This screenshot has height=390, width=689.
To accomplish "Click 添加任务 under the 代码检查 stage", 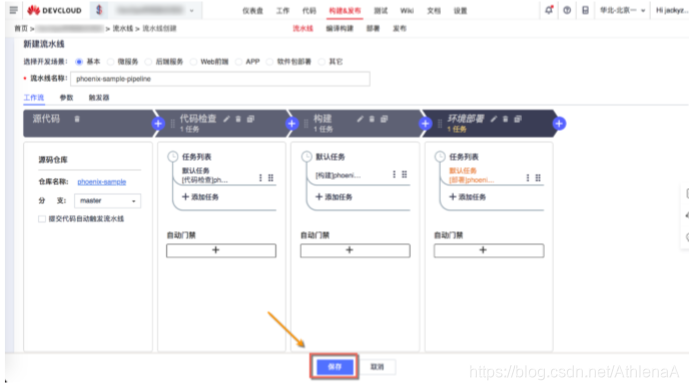I will coord(200,197).
